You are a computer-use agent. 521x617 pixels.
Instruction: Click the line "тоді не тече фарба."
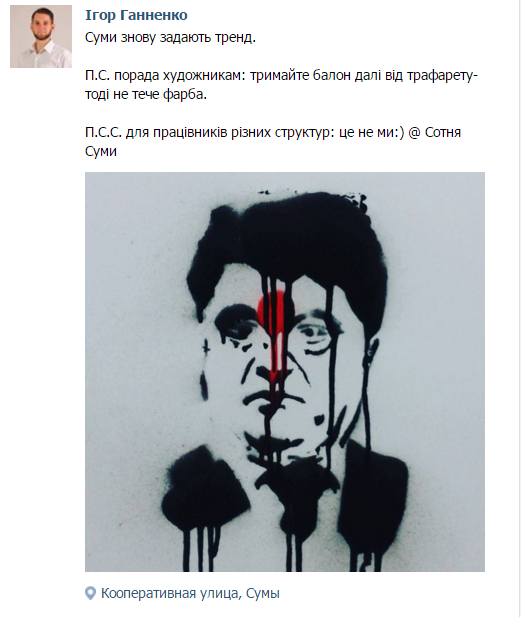click(x=146, y=94)
